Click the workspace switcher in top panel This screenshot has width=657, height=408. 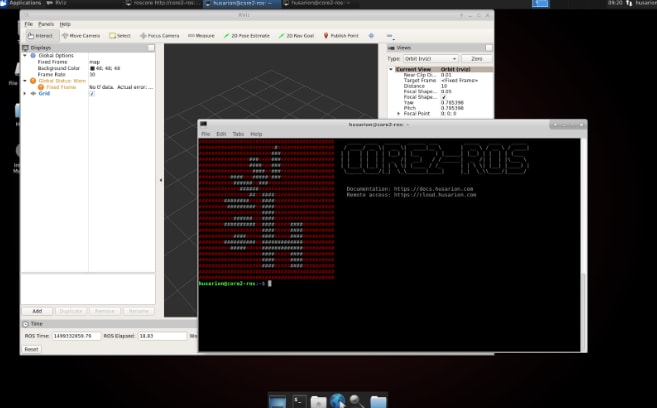coord(540,3)
